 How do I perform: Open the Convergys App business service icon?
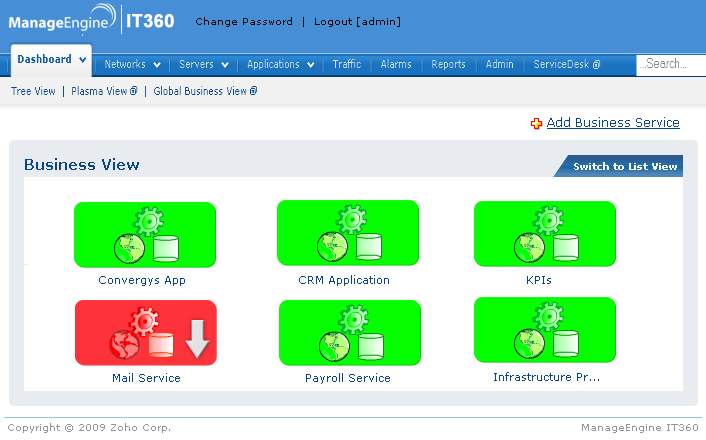click(145, 235)
